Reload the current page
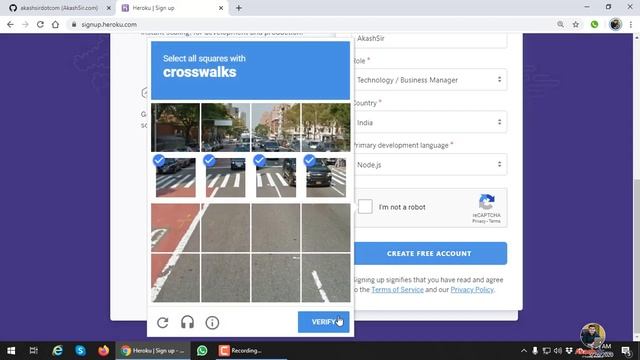The height and width of the screenshot is (360, 640). [x=40, y=24]
